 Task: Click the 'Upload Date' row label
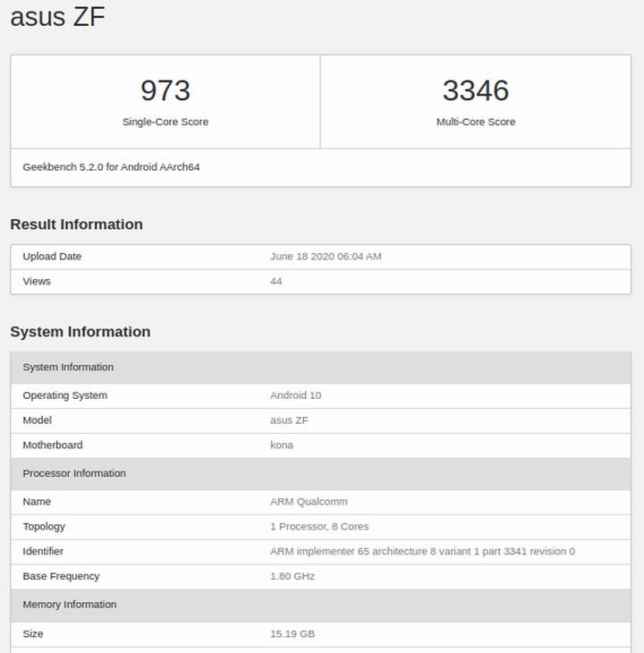(52, 256)
